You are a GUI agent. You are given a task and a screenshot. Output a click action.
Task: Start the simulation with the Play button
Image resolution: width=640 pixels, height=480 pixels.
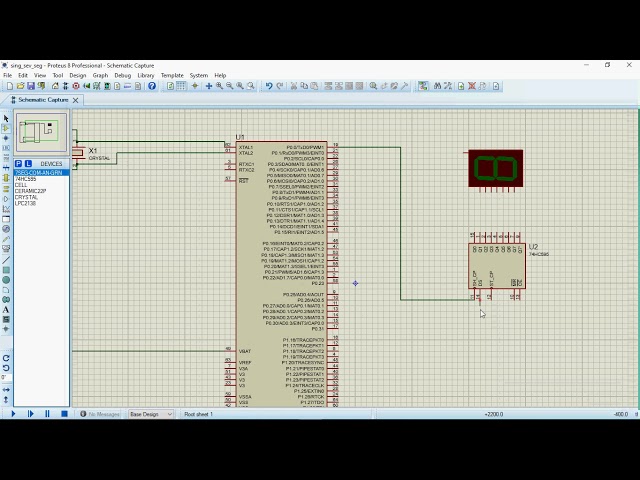[x=13, y=413]
